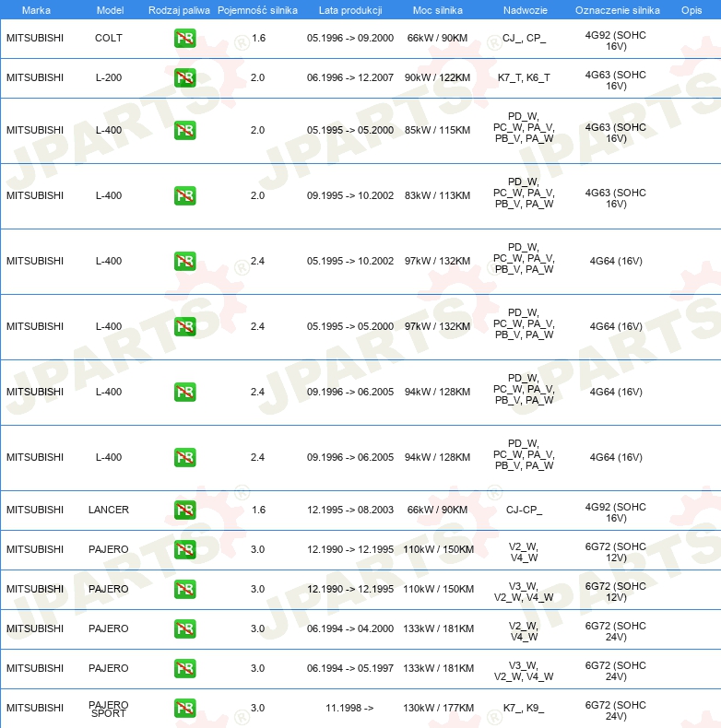Click the Oznaczenie silnika column header

618,10
